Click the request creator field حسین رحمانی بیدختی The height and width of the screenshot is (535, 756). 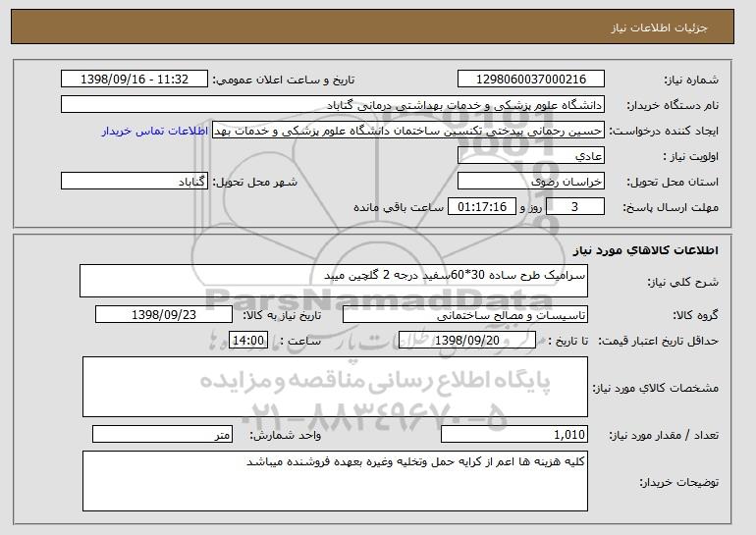408,131
